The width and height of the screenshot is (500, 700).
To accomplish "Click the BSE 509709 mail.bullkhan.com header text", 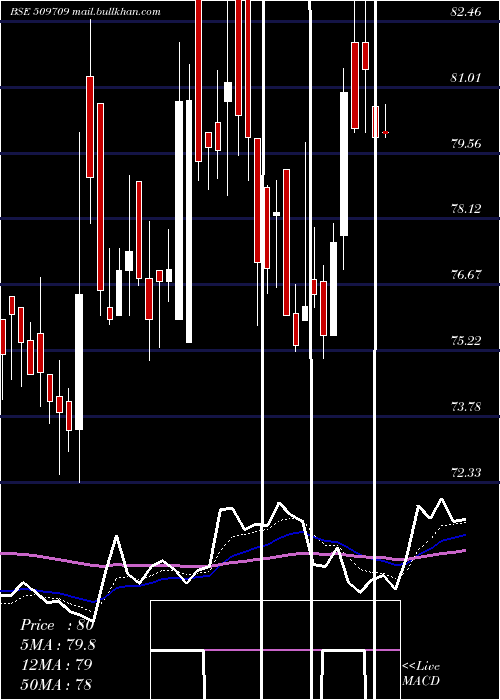I will [x=85, y=12].
